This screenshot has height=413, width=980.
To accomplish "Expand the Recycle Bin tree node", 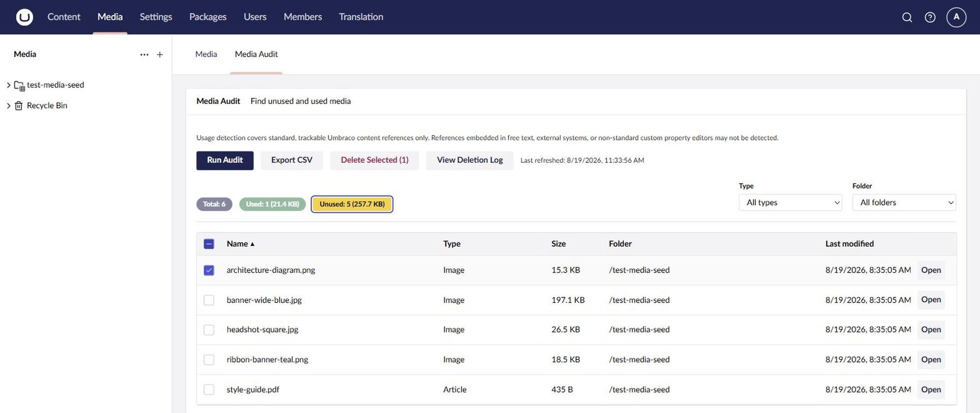I will (8, 106).
